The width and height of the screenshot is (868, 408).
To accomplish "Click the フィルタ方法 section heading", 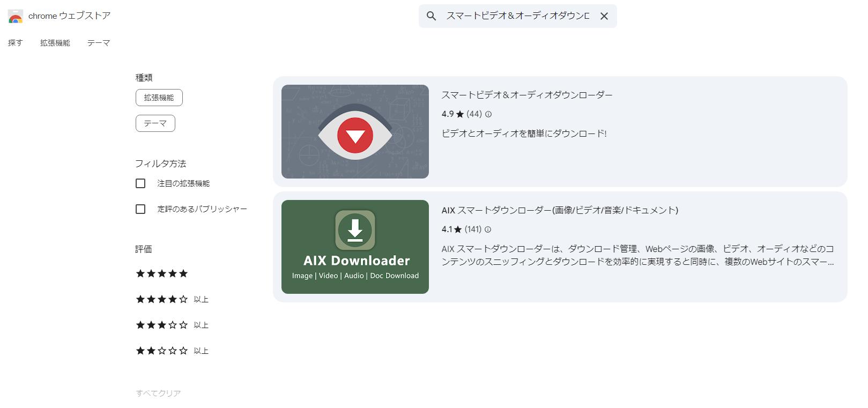I will [161, 164].
